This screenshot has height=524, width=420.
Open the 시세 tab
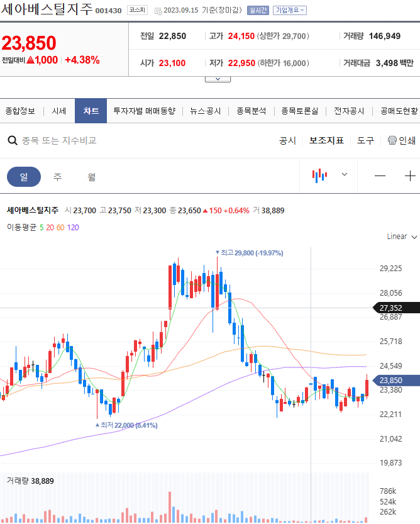[x=59, y=111]
